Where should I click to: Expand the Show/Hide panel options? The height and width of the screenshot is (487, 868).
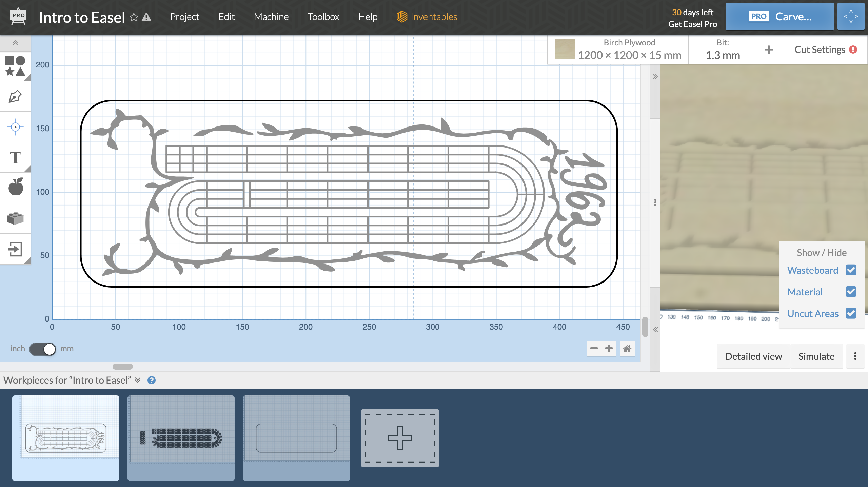coord(854,356)
